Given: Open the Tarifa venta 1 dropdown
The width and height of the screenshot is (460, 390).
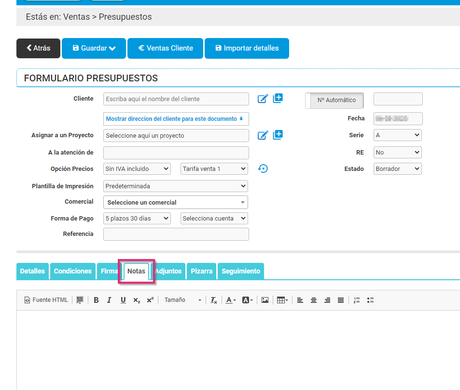Looking at the screenshot, I should tap(214, 169).
